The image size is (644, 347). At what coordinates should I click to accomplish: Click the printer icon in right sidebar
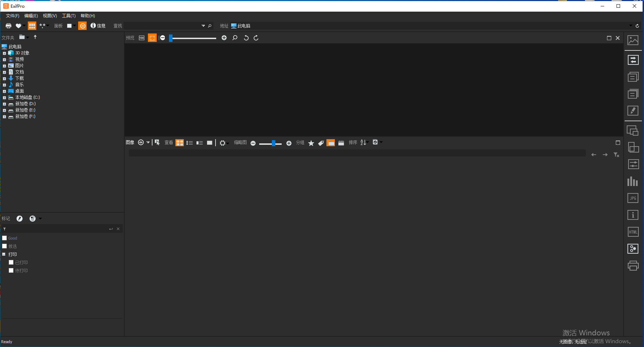[633, 266]
